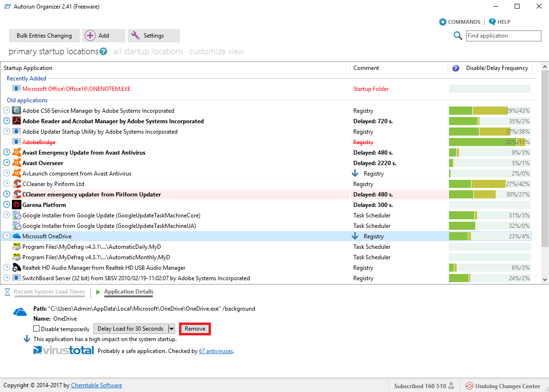
Task: Click the Commands gear icon
Action: (442, 22)
